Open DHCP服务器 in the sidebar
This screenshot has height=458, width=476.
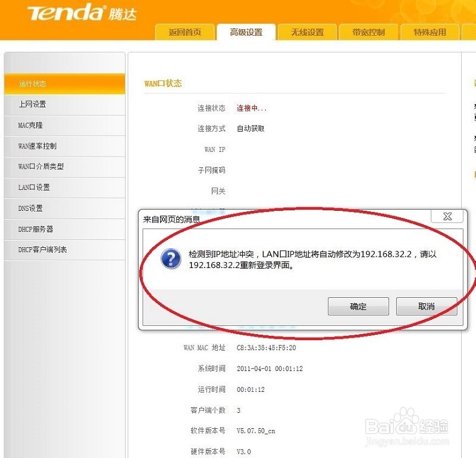click(x=65, y=229)
